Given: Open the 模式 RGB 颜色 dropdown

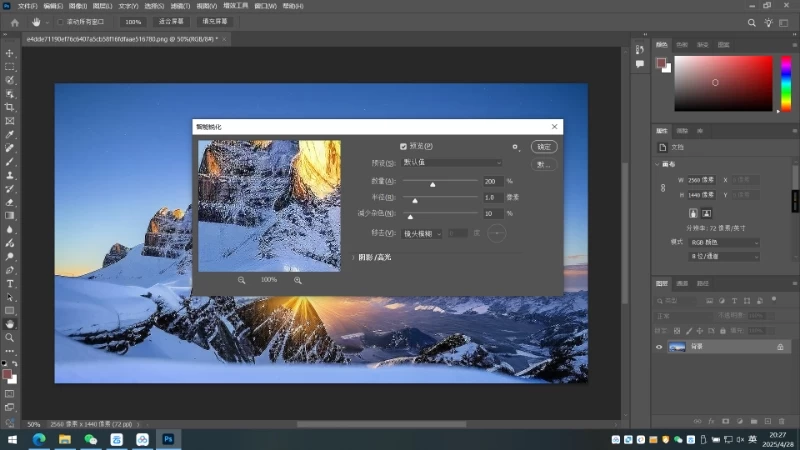Looking at the screenshot, I should tap(723, 243).
